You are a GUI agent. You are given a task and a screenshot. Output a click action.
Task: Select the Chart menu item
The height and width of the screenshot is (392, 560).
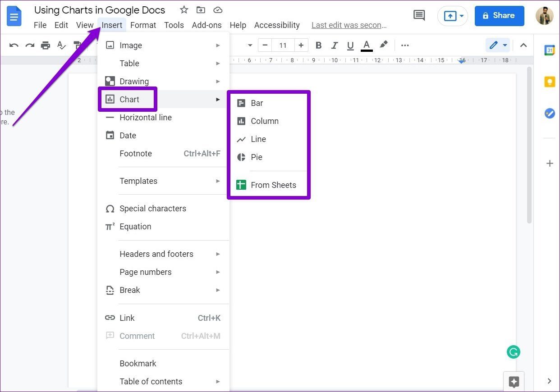tap(163, 99)
